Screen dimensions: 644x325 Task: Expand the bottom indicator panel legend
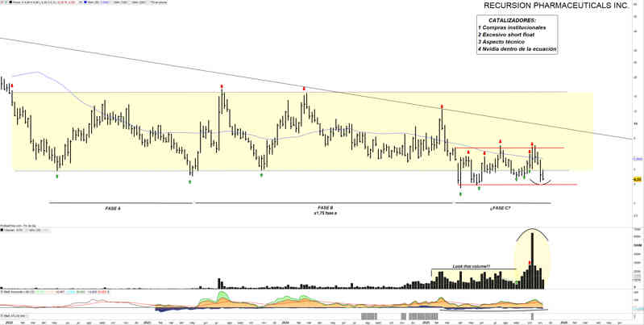[x=3, y=315]
